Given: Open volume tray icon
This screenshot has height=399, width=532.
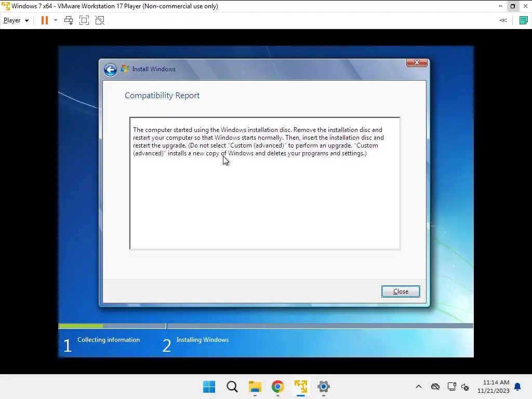Looking at the screenshot, I should pos(465,387).
